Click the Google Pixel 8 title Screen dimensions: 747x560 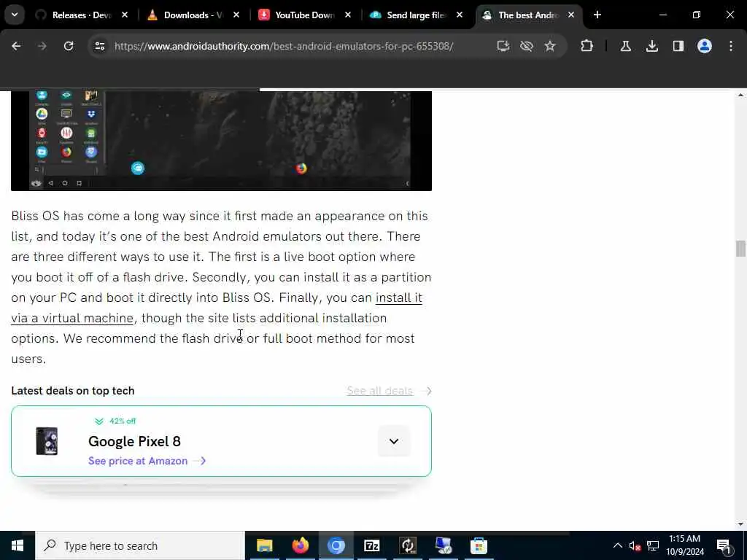tap(134, 441)
